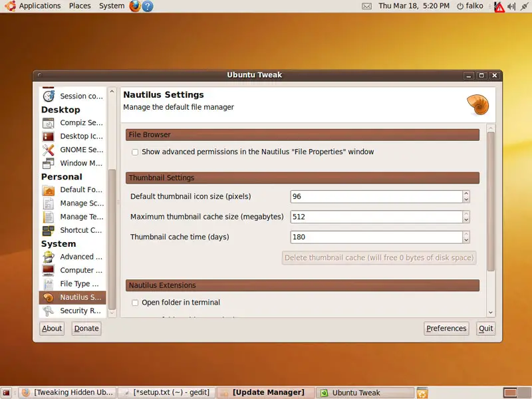Click the sidebar scrollbar down arrow
Image resolution: width=532 pixels, height=399 pixels.
[112, 313]
